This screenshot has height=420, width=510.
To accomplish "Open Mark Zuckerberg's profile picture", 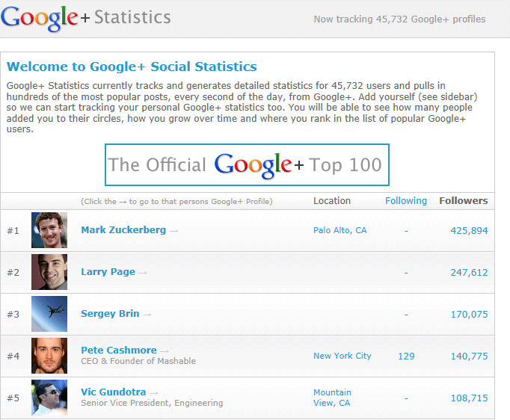I will [49, 230].
